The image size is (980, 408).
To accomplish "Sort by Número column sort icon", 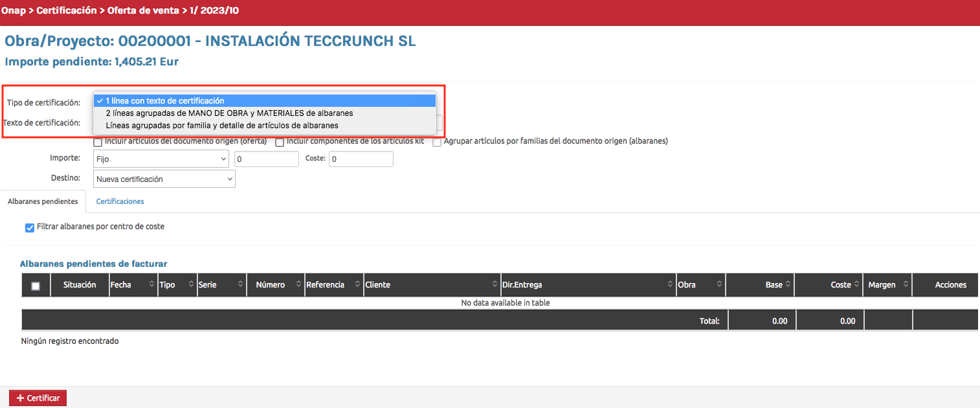I will pos(298,285).
